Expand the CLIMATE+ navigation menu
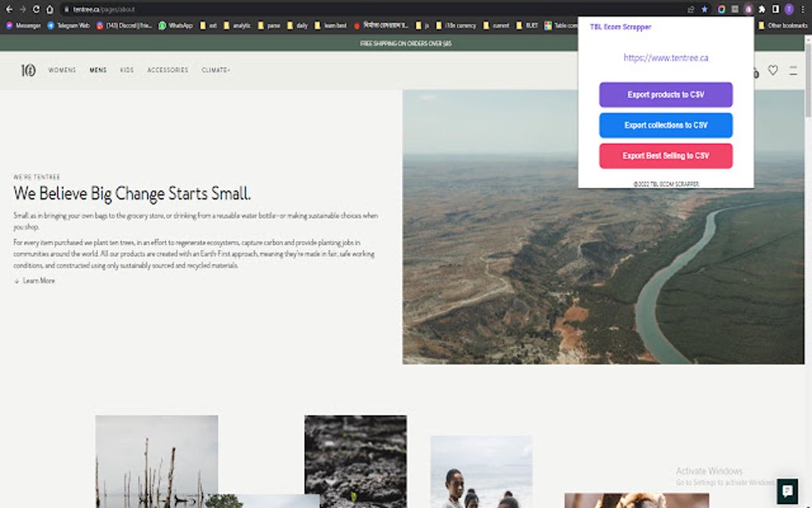812x508 pixels. [x=217, y=70]
